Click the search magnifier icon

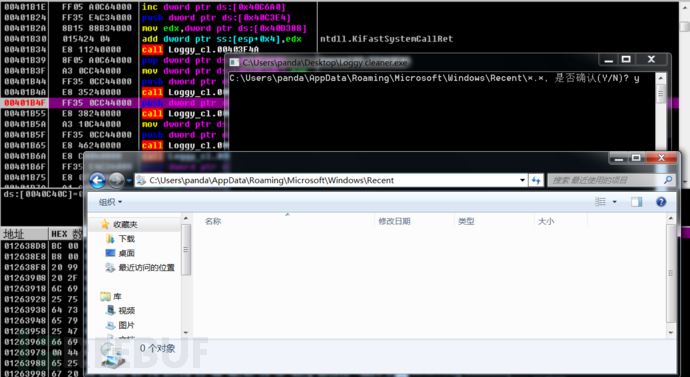coord(668,180)
